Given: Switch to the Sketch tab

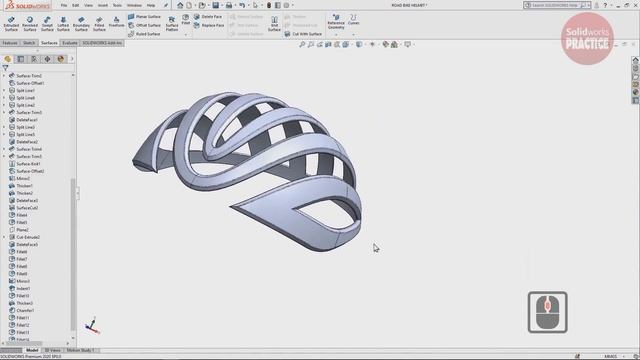Looking at the screenshot, I should pyautogui.click(x=29, y=43).
